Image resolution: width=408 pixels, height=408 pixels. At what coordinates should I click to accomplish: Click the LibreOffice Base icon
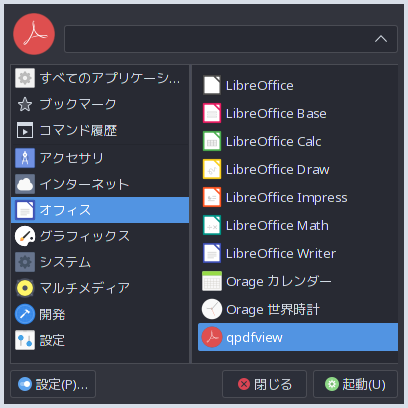[212, 113]
